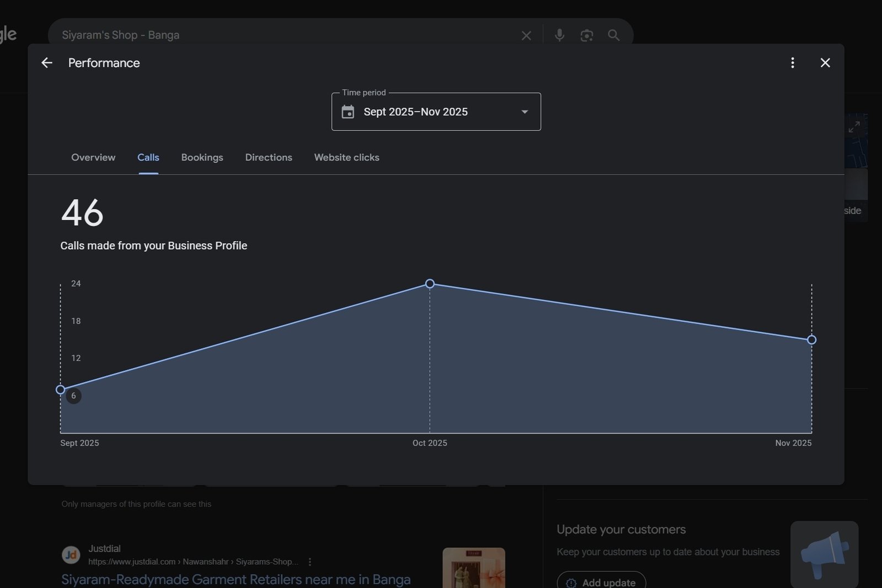Click the calendar icon in Time period
Image resolution: width=882 pixels, height=588 pixels.
(348, 112)
